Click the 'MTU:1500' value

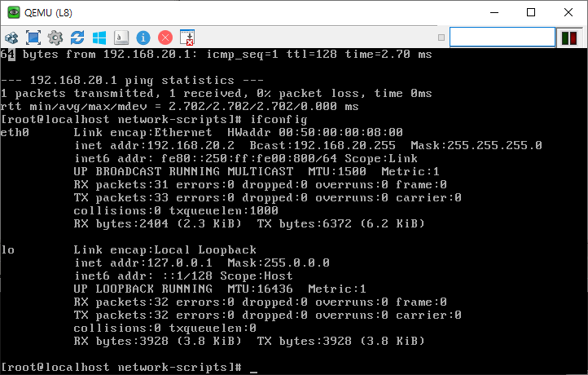337,171
